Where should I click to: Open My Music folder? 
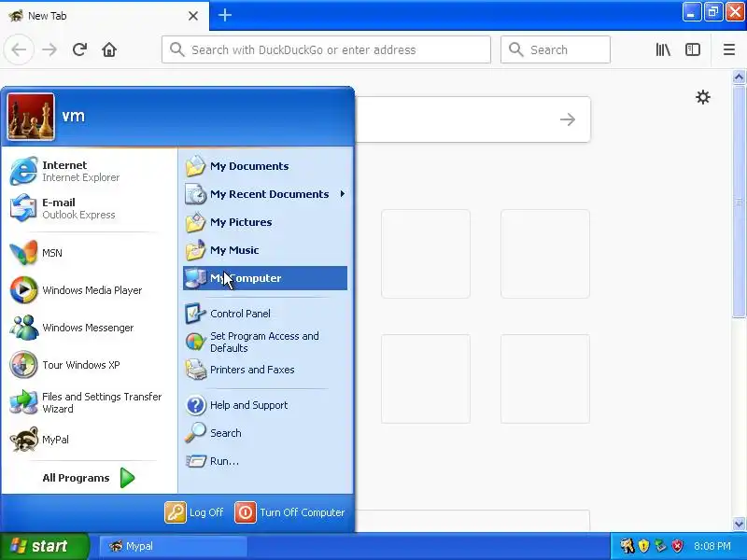pyautogui.click(x=265, y=250)
